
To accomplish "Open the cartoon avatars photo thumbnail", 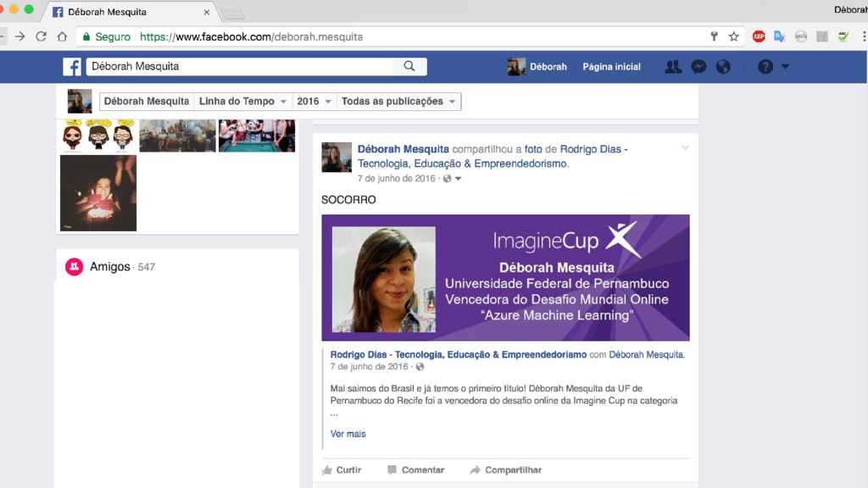I will point(98,136).
